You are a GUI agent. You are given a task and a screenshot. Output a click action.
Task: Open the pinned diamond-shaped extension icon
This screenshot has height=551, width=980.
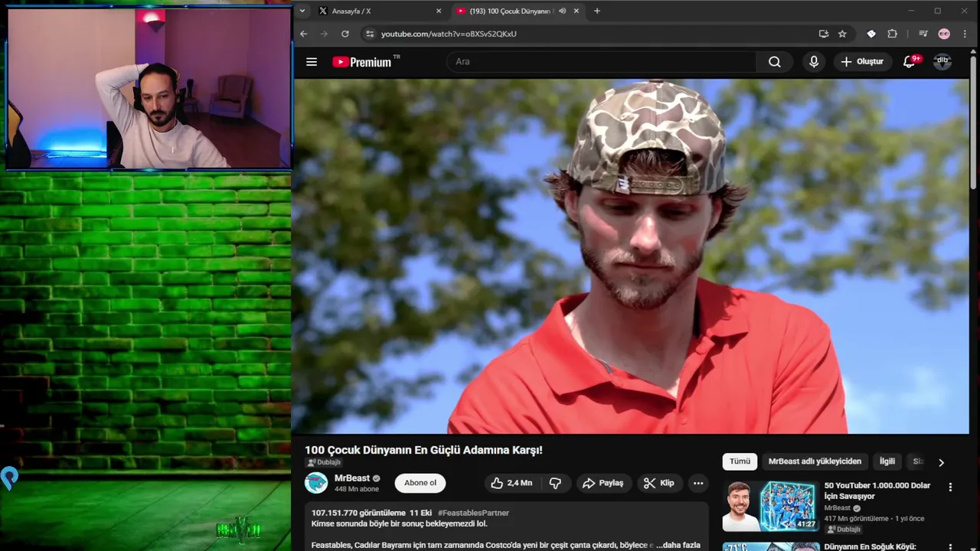871,34
